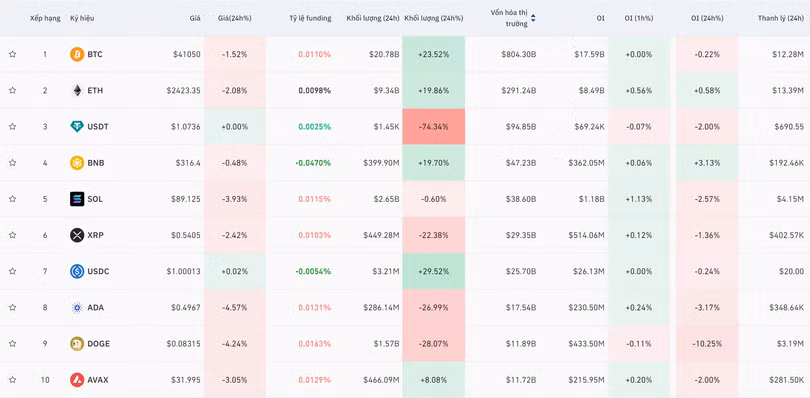Open the XRP symbol link

96,235
